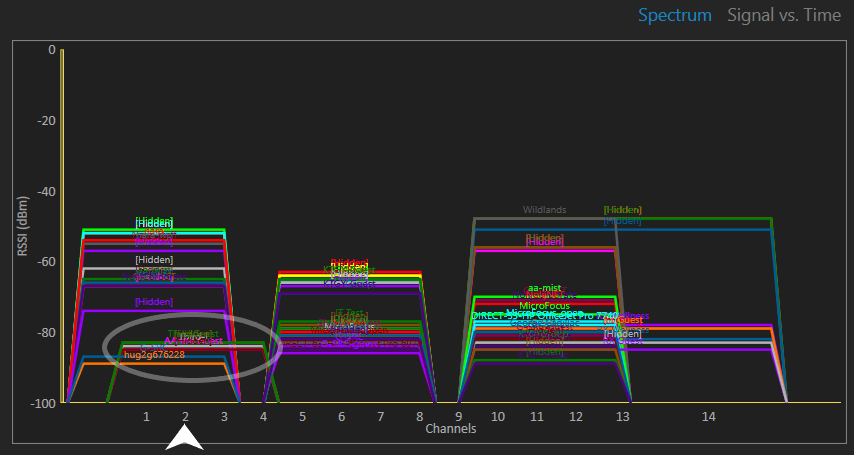Click channel 4 on the axis
The image size is (854, 455).
(264, 417)
